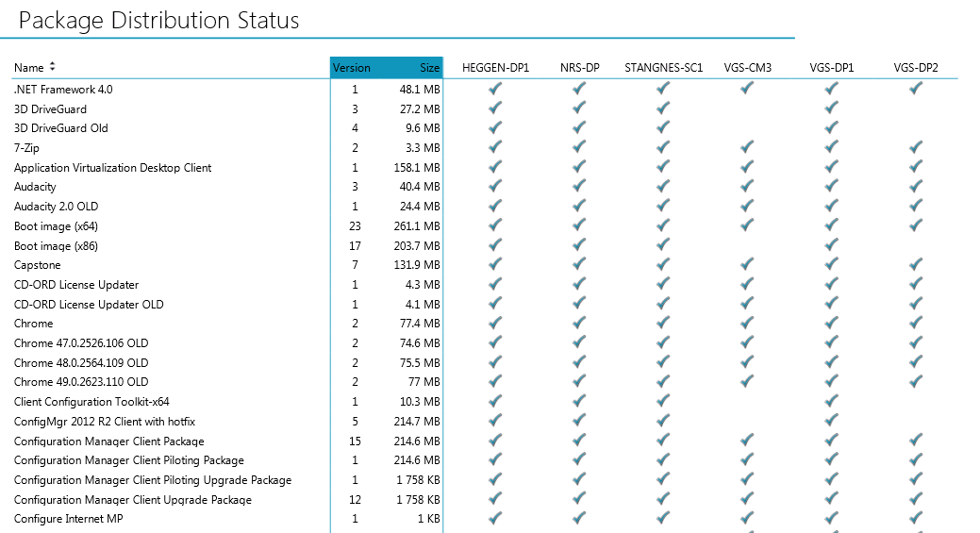The height and width of the screenshot is (533, 980).
Task: Click VGS-DP2 checkmark for Client Piloting Upgrade Package
Action: coord(916,479)
